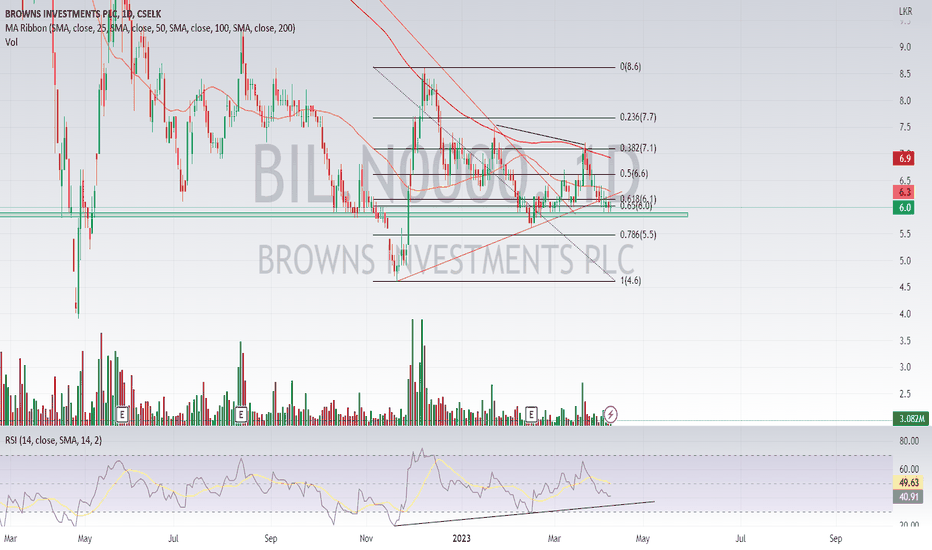Select the BROWNS INVESTMENTS PLC symbol title
Viewport: 932px width, 550px height.
point(83,14)
